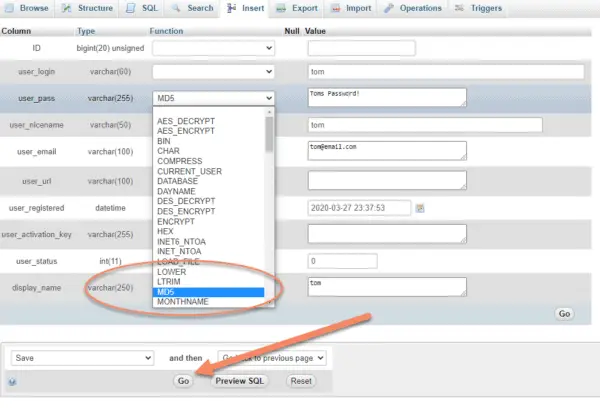Open the Operations tab

point(413,8)
